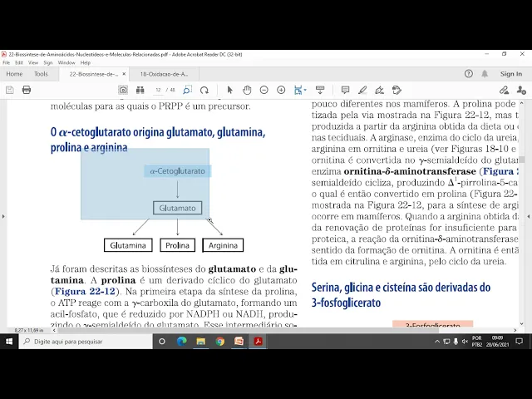
Task: Close the 22-Biossintese-de document tab
Action: coord(124,74)
